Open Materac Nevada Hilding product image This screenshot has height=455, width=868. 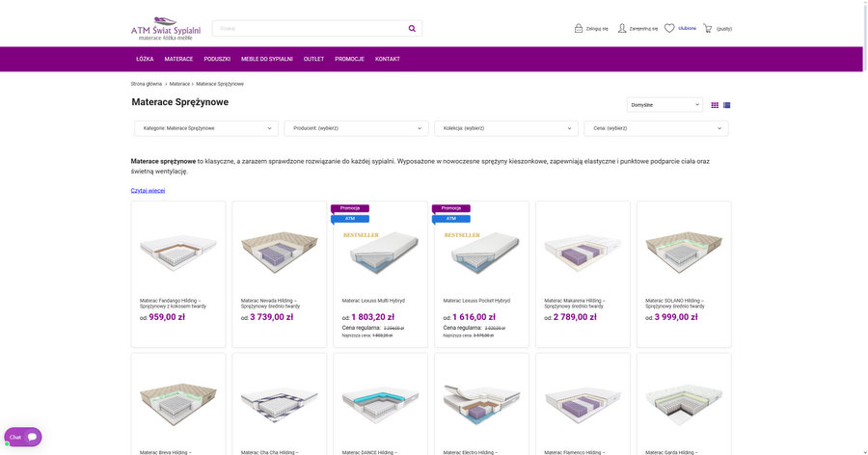[280, 252]
